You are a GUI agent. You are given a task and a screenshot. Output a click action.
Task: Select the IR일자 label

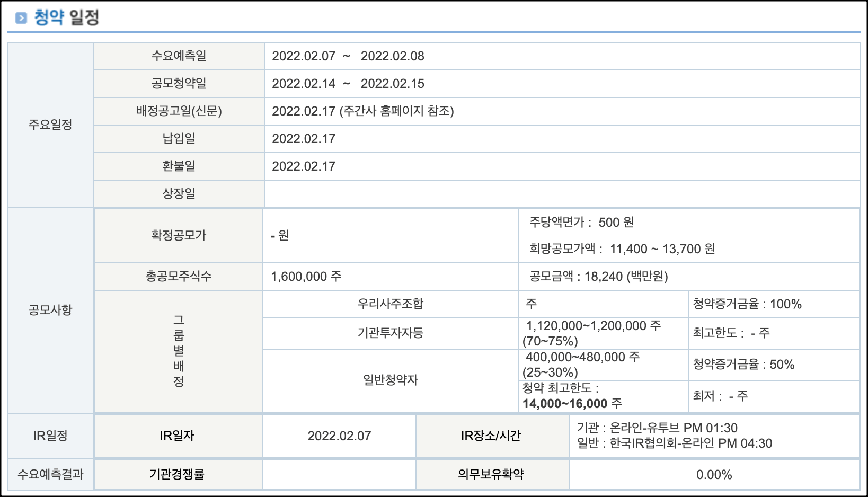[177, 436]
